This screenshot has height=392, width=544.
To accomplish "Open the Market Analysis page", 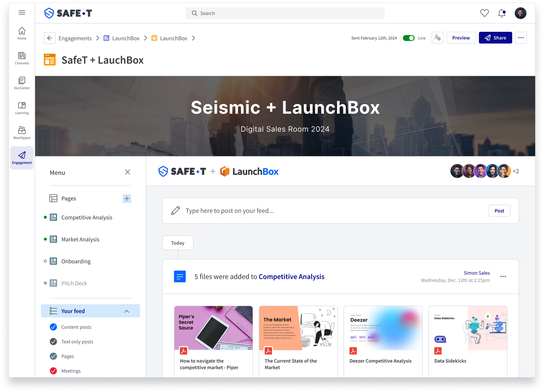I will [x=80, y=239].
